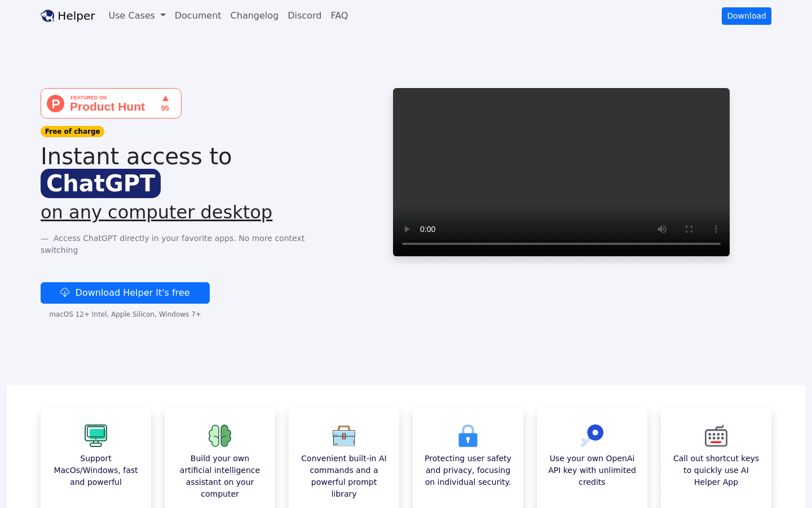Click the blue padlock privacy icon
The width and height of the screenshot is (812, 508).
pos(468,436)
